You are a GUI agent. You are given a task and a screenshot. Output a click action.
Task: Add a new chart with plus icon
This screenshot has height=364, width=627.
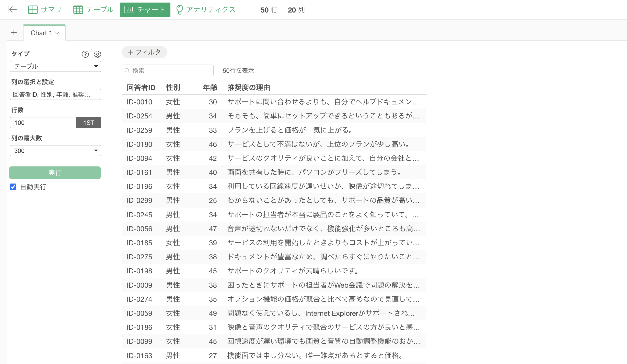[14, 33]
